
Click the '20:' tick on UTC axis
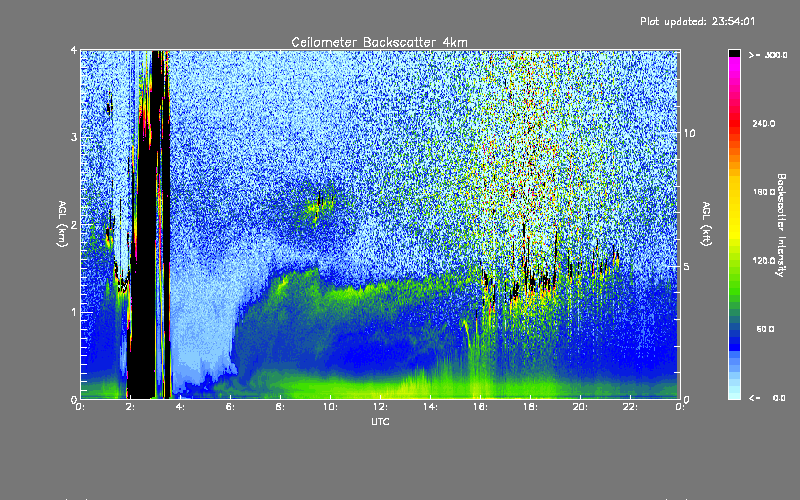click(x=580, y=407)
